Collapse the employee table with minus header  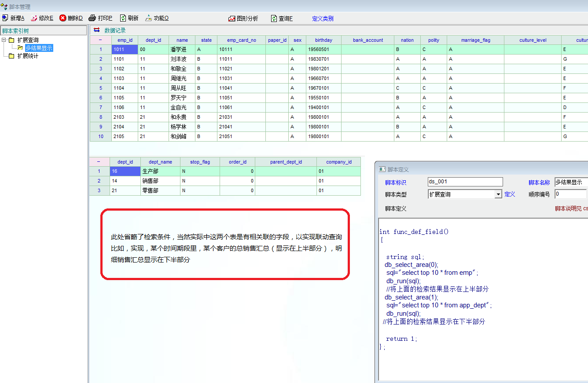pos(100,40)
